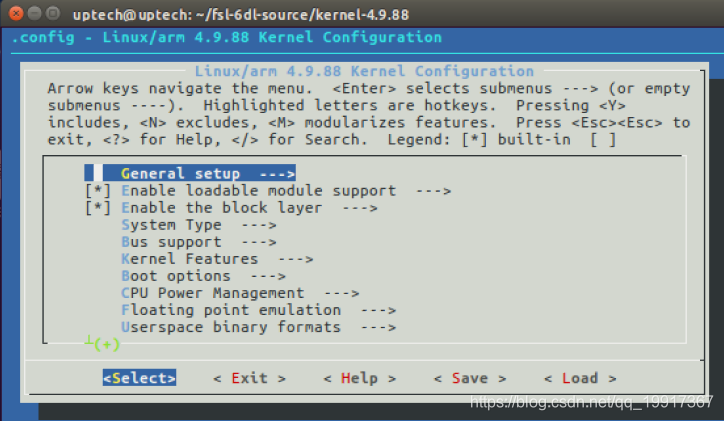724x421 pixels.
Task: Open the CPU Power Management submenu
Action: click(240, 293)
